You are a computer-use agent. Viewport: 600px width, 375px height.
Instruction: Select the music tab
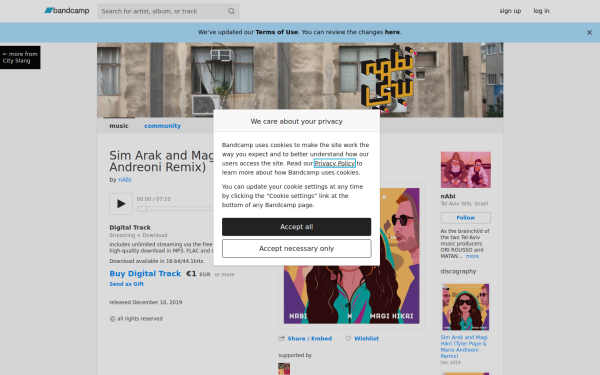(x=119, y=126)
